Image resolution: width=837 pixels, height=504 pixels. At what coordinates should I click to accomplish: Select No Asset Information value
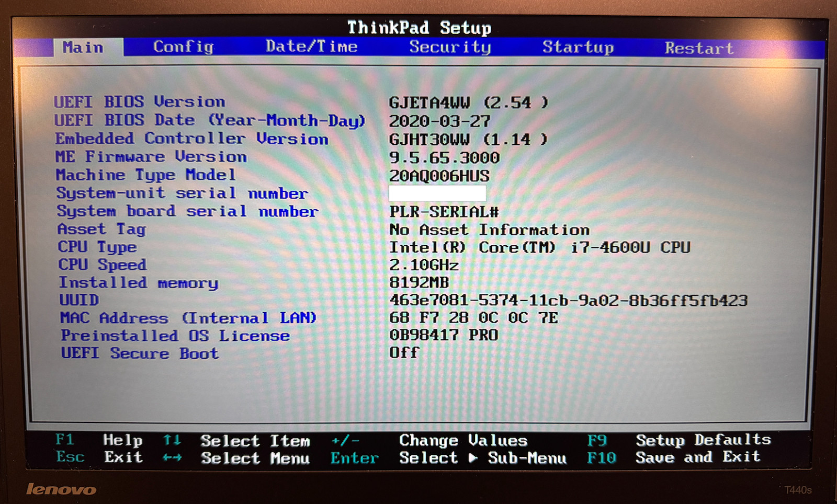[x=490, y=230]
